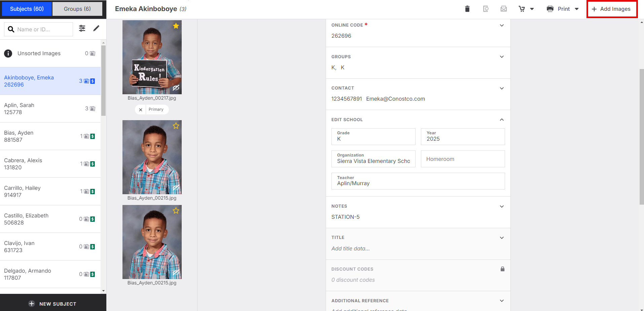Remove the Primary tag with X

click(141, 110)
